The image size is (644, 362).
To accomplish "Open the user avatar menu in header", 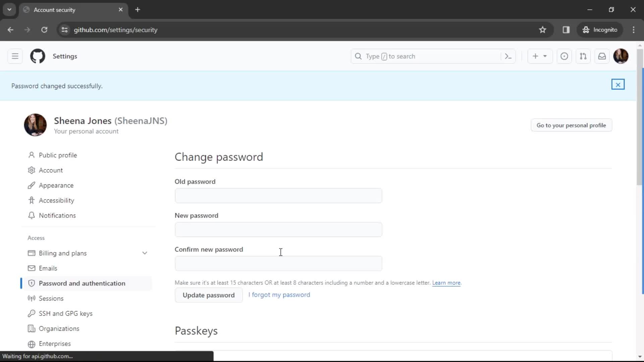I will coord(621,56).
